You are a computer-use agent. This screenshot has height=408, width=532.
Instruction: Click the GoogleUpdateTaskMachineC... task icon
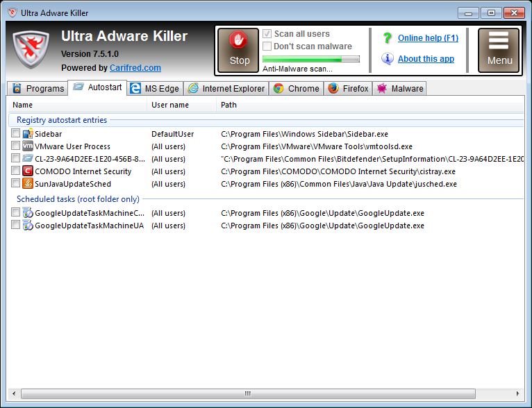[x=28, y=213]
